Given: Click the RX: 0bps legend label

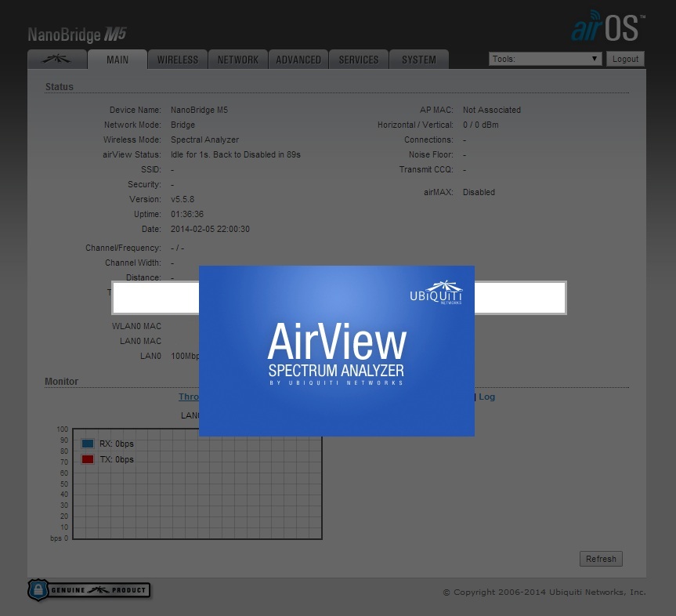Looking at the screenshot, I should (117, 444).
